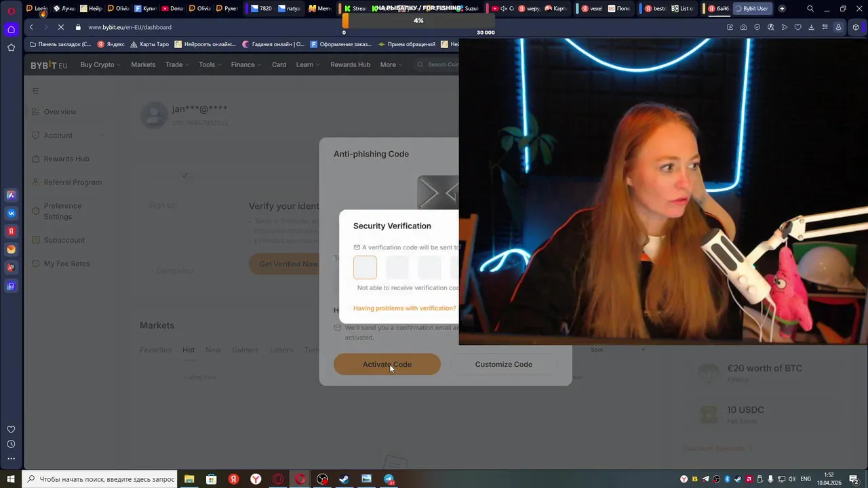Switch to the Hot markets tab
This screenshot has width=868, height=488.
tap(189, 350)
